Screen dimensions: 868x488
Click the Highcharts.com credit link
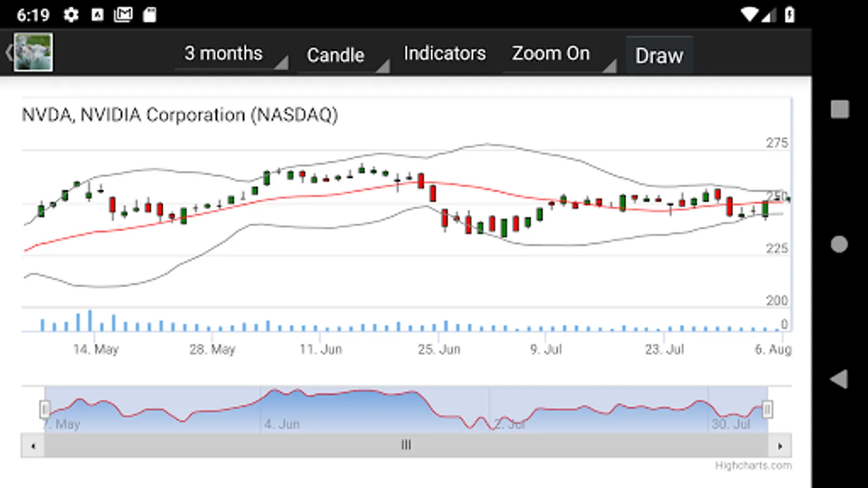coord(753,466)
